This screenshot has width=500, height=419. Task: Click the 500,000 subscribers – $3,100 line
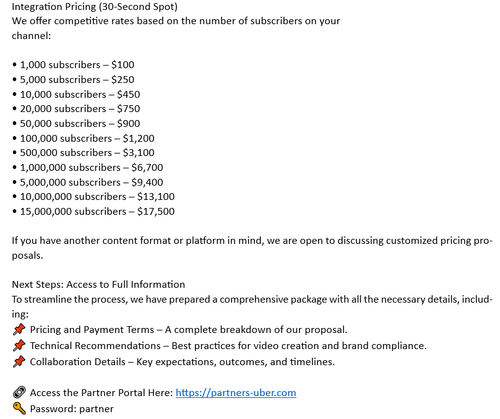(x=83, y=153)
